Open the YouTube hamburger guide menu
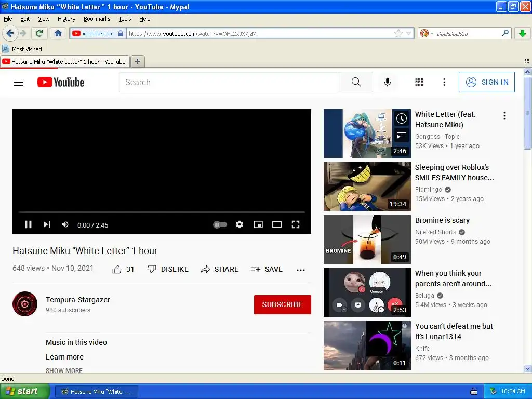The height and width of the screenshot is (399, 532). tap(19, 82)
